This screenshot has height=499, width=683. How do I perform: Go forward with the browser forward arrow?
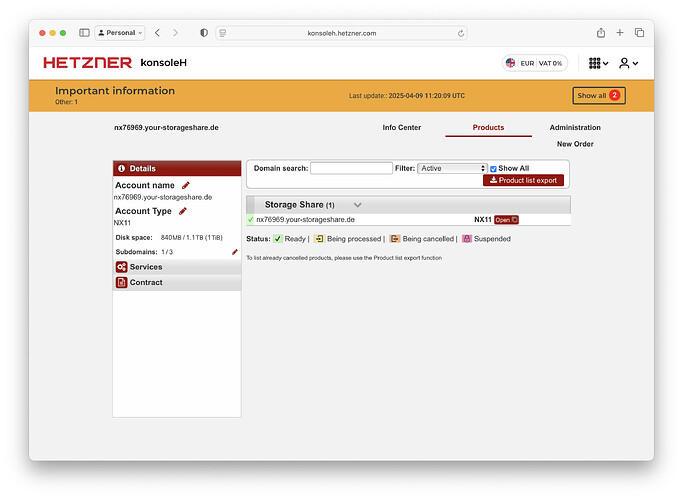point(176,33)
